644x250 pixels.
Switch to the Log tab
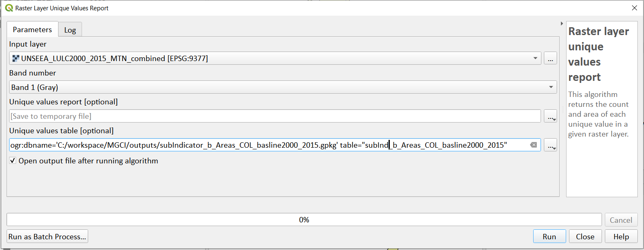[70, 30]
